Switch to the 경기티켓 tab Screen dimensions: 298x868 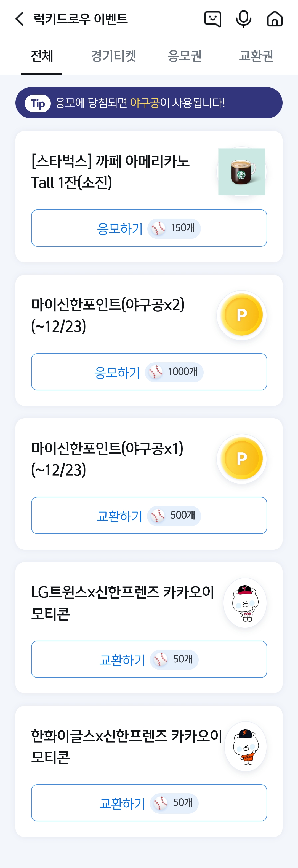coord(113,56)
